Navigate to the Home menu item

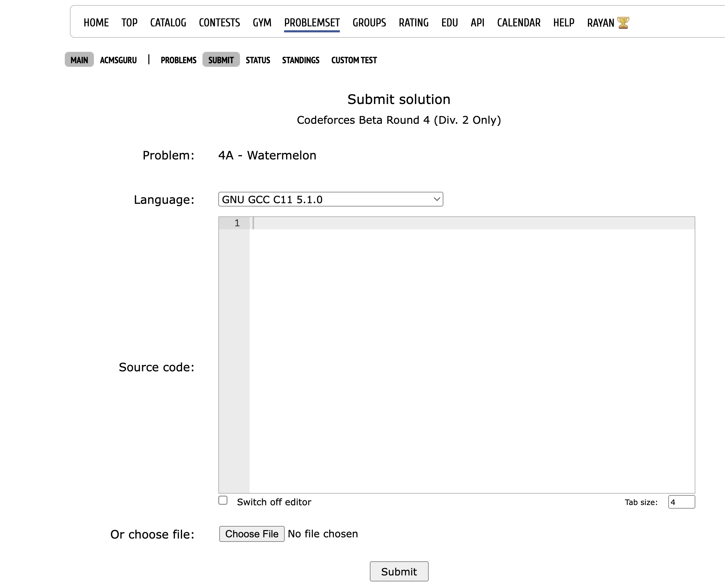click(x=96, y=23)
